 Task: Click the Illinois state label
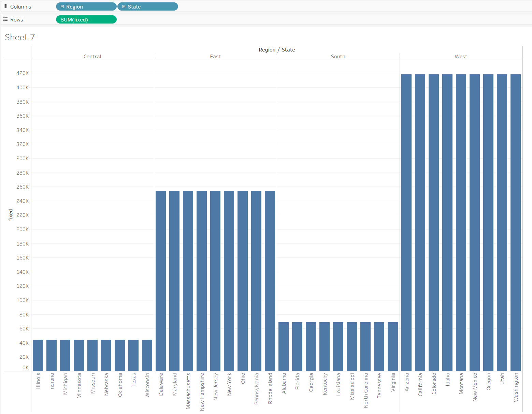[x=38, y=381]
